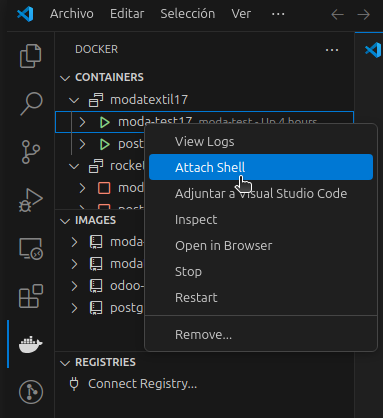Open the overflow menu ellipsis in menu bar

click(278, 14)
